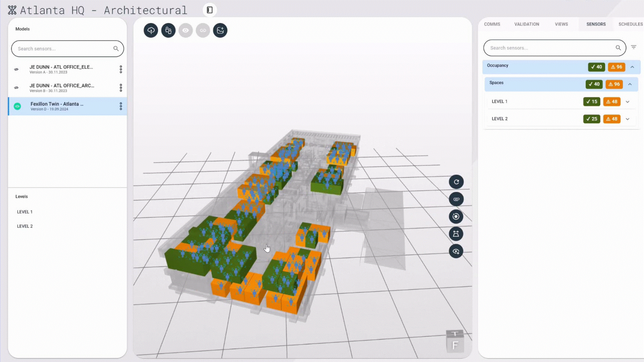Click the view cube front face
Viewport: 644px width, 362px height.
(x=455, y=345)
